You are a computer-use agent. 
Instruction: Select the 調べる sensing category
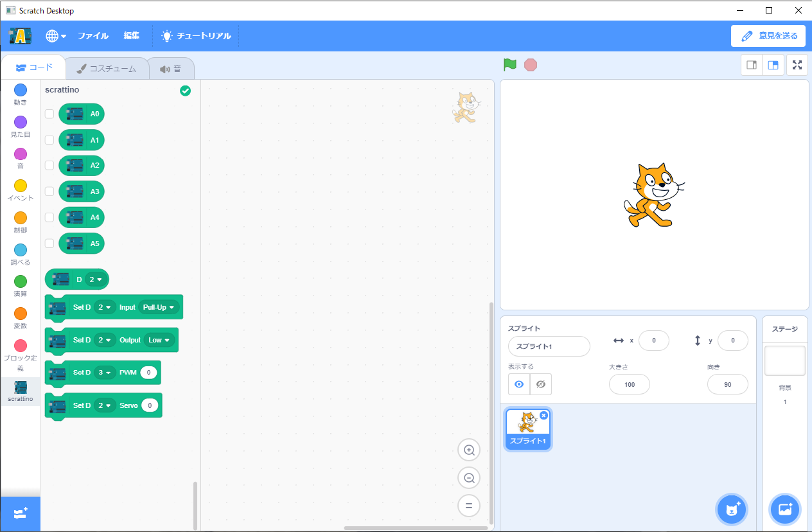click(x=21, y=254)
